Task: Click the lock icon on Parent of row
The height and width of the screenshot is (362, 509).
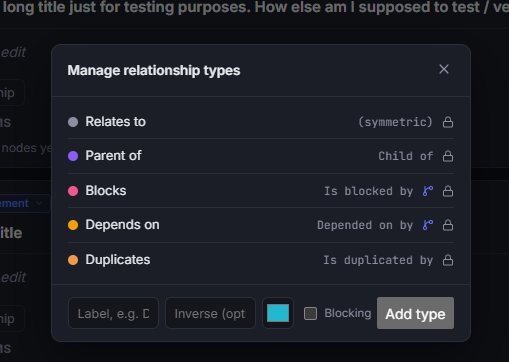Action: 448,156
